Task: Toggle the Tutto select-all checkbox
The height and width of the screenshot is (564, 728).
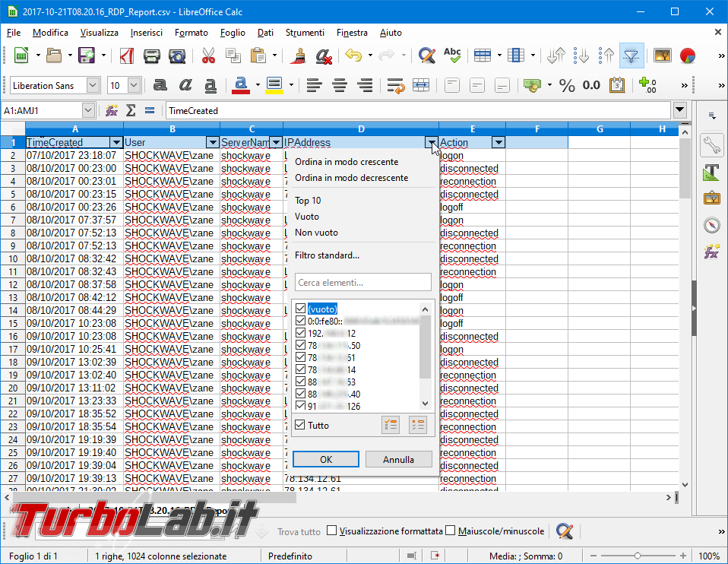Action: tap(300, 425)
